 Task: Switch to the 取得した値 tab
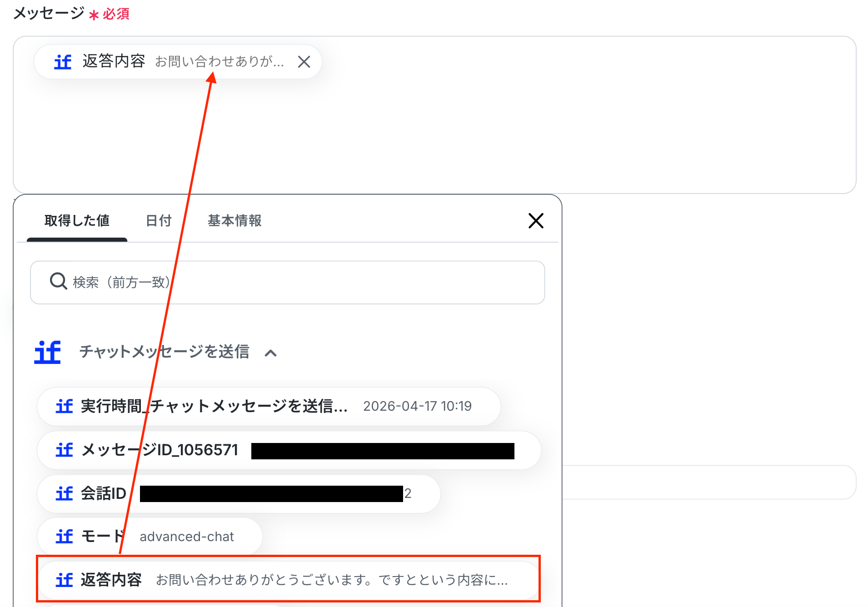(x=77, y=221)
